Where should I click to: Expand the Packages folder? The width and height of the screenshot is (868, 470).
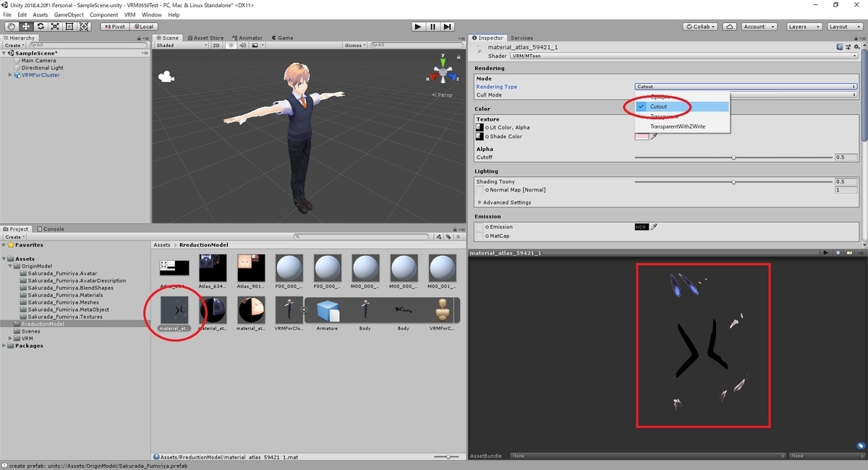4,346
